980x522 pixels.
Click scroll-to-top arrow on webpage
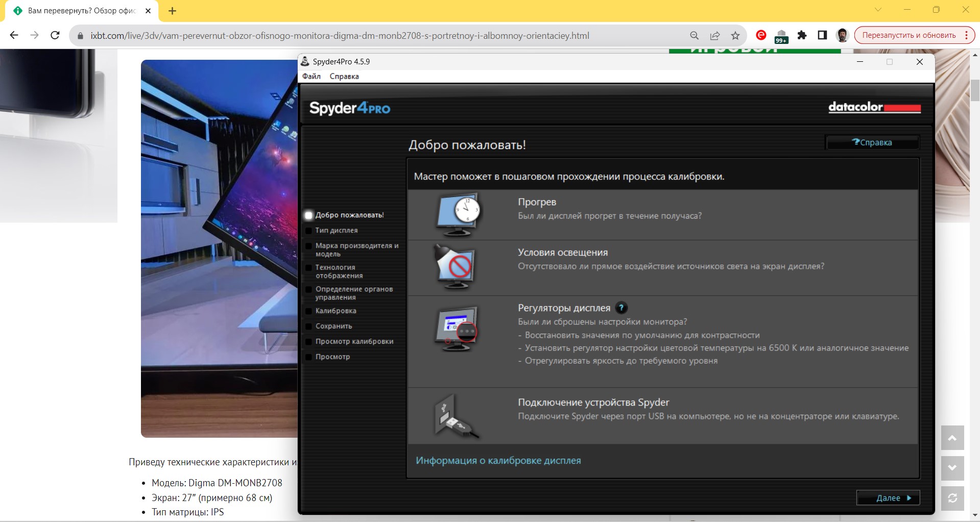pos(952,438)
